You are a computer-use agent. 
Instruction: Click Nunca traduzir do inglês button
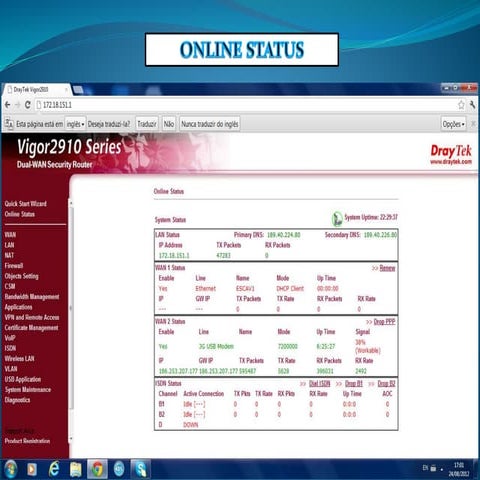tap(210, 124)
